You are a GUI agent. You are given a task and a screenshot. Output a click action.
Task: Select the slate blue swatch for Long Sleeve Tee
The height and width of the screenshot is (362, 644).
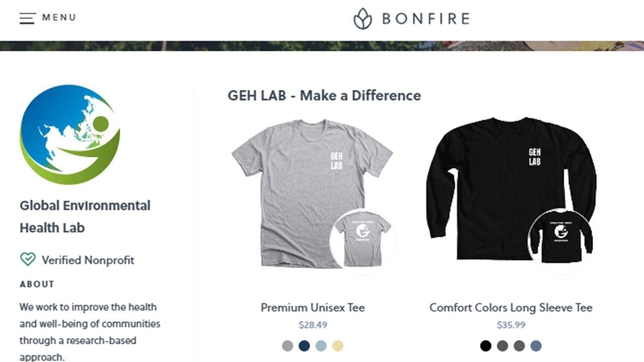click(x=536, y=346)
